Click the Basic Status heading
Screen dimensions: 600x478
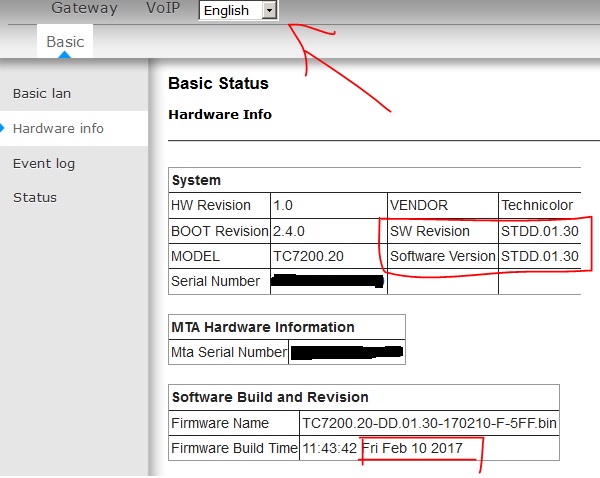(x=218, y=84)
